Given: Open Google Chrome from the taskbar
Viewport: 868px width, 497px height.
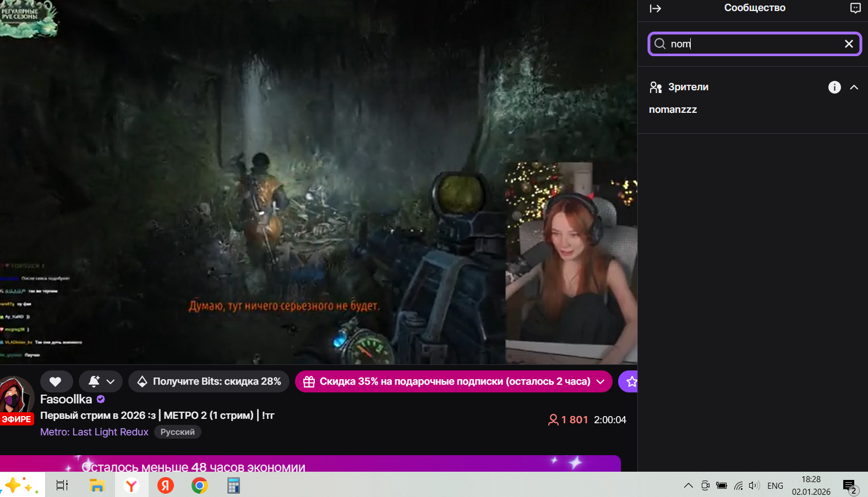Looking at the screenshot, I should tap(200, 485).
